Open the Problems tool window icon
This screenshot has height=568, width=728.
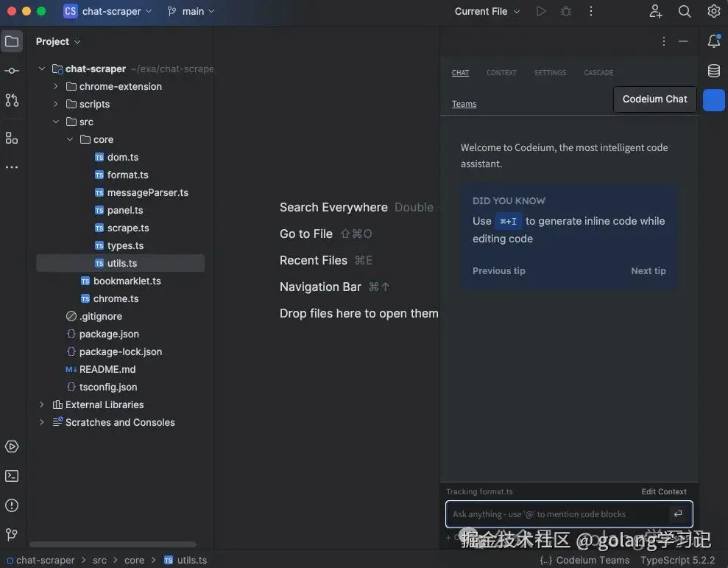coord(12,505)
